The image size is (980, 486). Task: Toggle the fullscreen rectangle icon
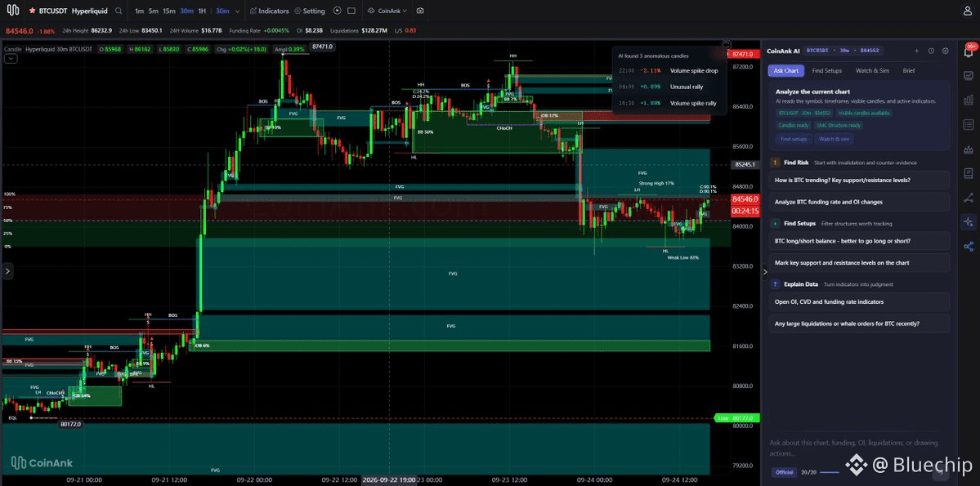[x=351, y=11]
